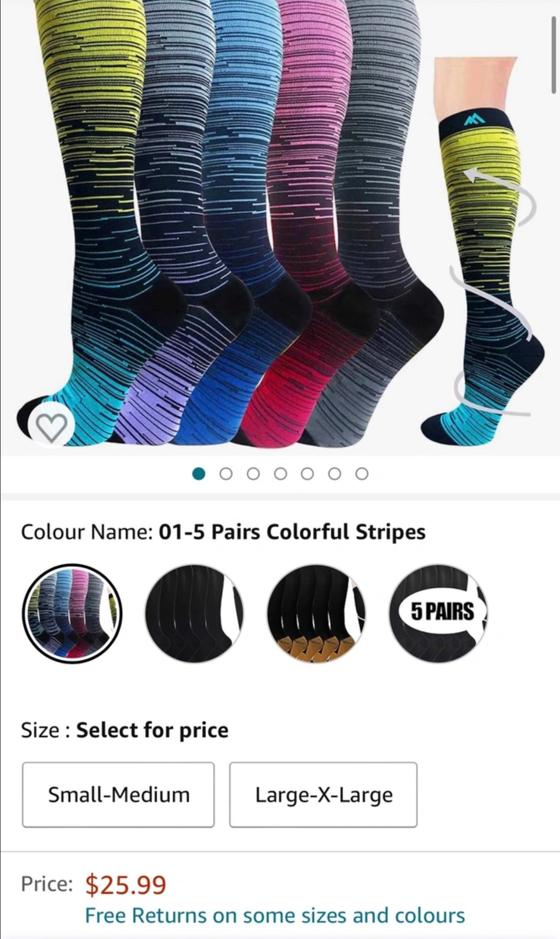Go to the sixth image carousel dot
The width and height of the screenshot is (560, 939).
335,474
